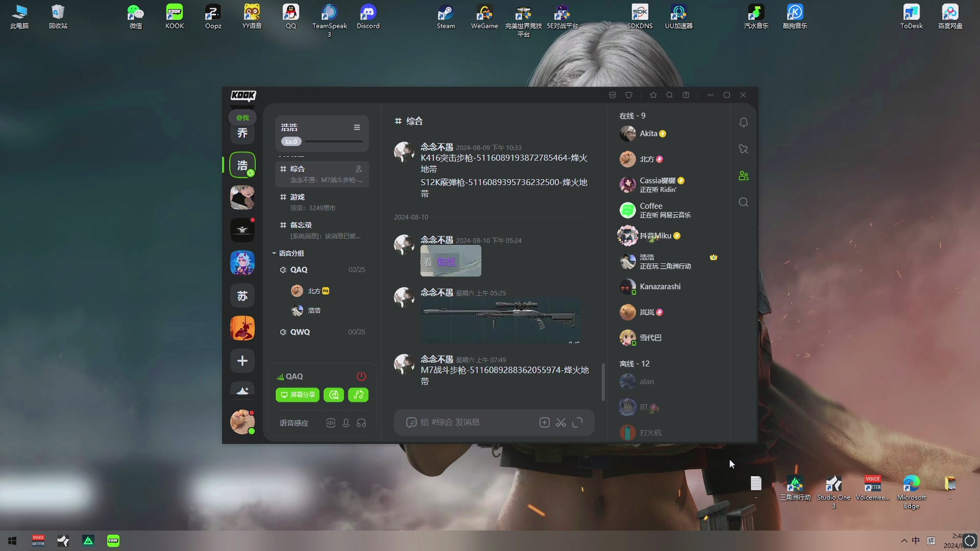This screenshot has height=551, width=980.
Task: Take screenshot with scissors icon
Action: tap(561, 422)
